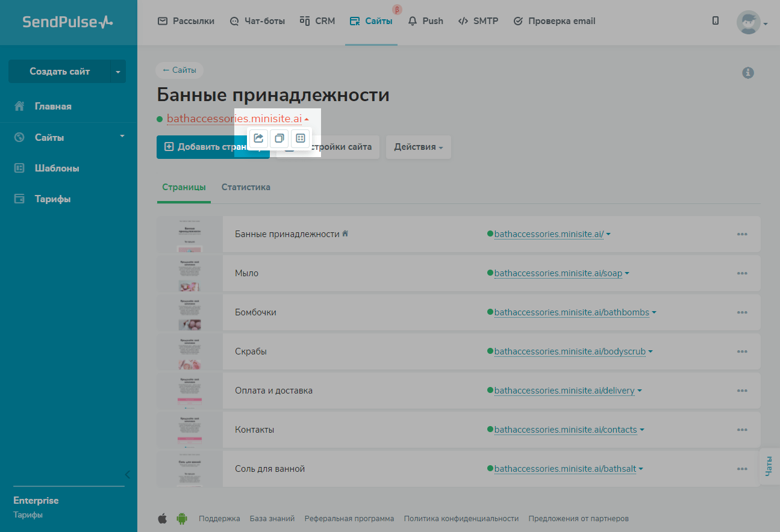Image resolution: width=780 pixels, height=532 pixels.
Task: Open the Действия dropdown
Action: [418, 147]
